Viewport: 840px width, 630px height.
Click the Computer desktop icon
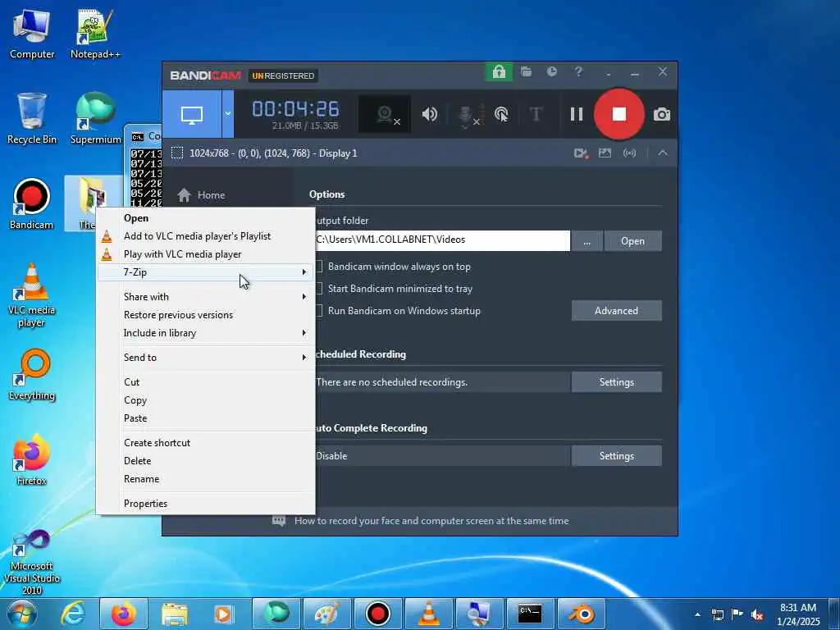(x=32, y=33)
